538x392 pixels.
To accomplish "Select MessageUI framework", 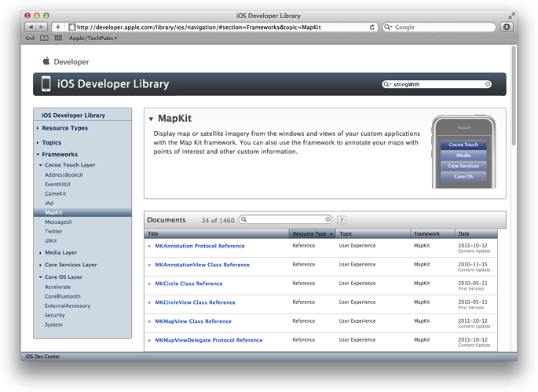I will [x=58, y=222].
